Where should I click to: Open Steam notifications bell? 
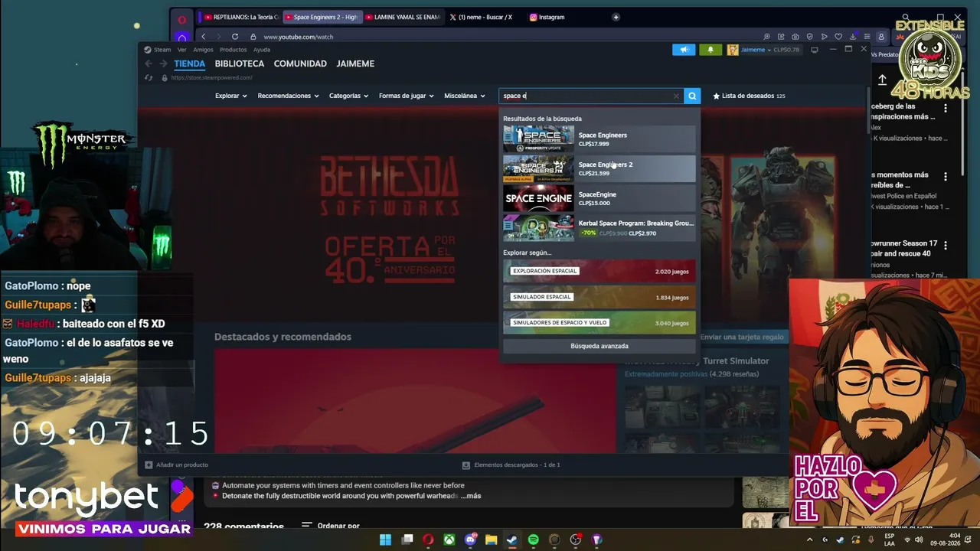(x=710, y=50)
